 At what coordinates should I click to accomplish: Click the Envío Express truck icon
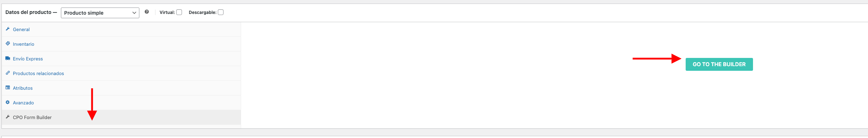tap(8, 58)
